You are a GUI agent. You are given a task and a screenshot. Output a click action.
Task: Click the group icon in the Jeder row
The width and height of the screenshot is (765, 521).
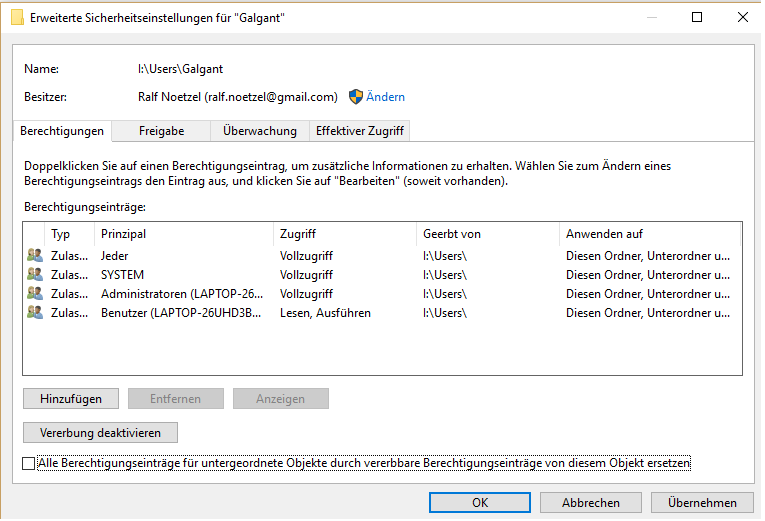[x=35, y=255]
